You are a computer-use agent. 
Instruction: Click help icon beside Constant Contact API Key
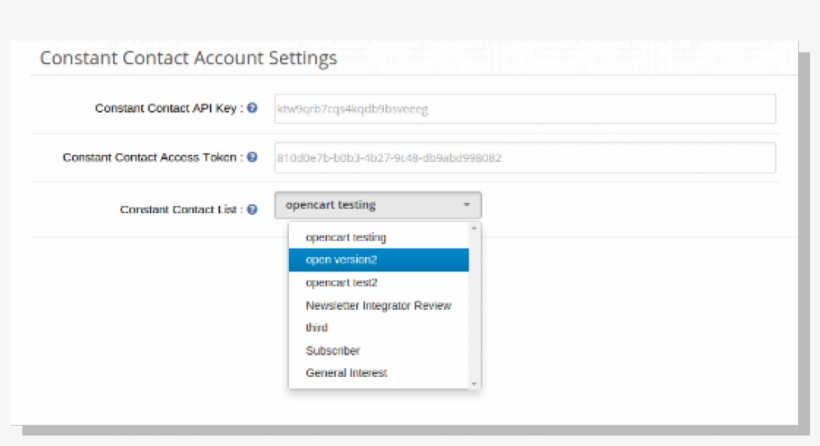[252, 108]
